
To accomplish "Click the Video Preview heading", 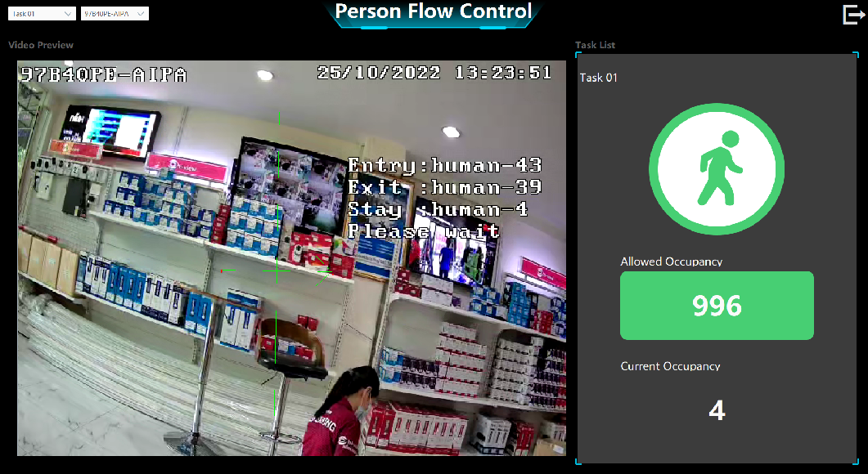I will point(41,45).
